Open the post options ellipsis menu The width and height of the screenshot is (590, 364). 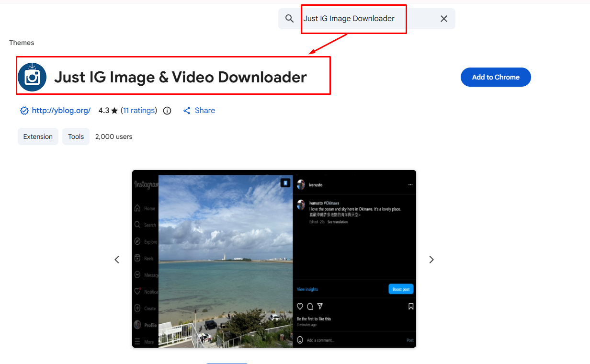coord(410,184)
